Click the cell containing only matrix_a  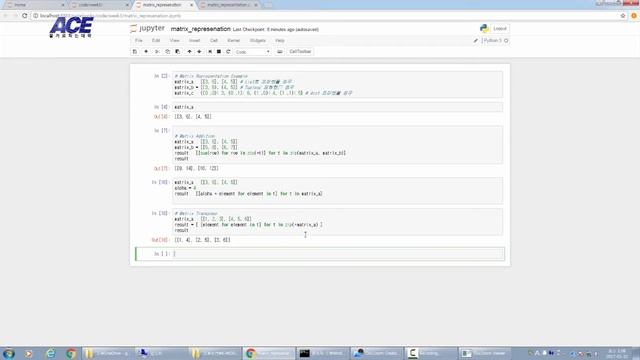pos(338,107)
